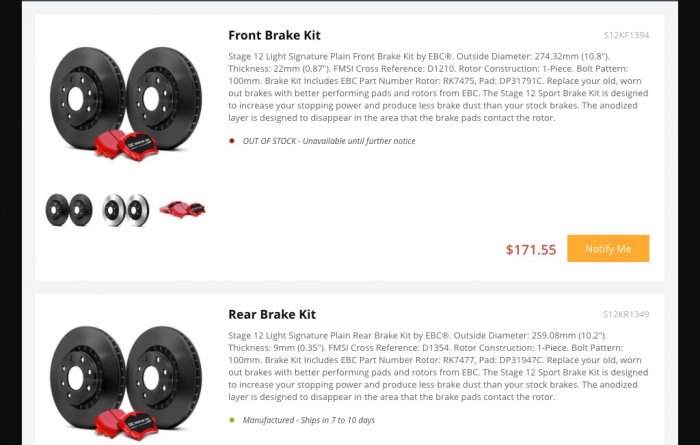Click the Notify Me button

tap(608, 249)
